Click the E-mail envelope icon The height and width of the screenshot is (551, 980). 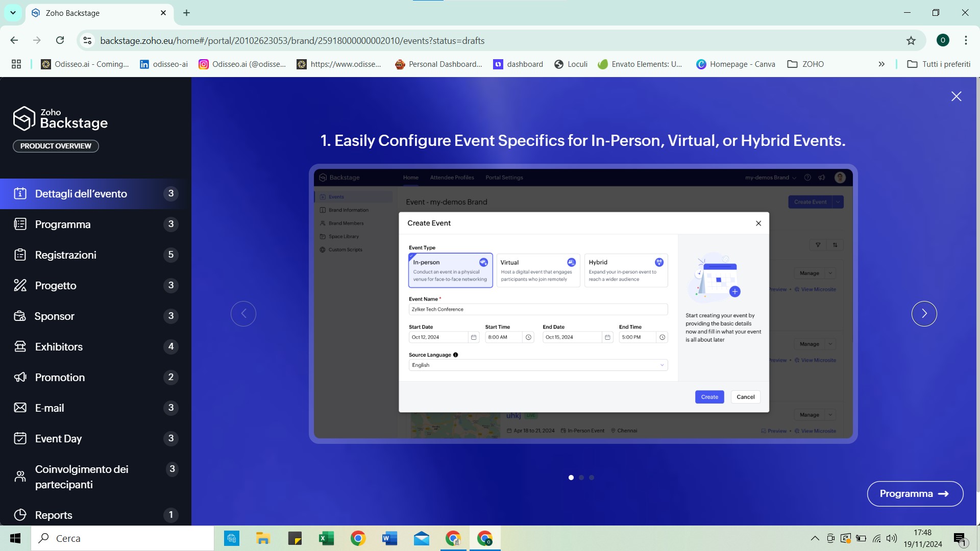(x=20, y=408)
